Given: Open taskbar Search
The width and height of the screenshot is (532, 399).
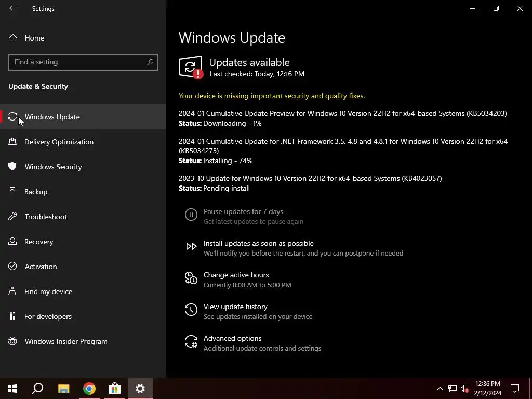Looking at the screenshot, I should coord(37,389).
